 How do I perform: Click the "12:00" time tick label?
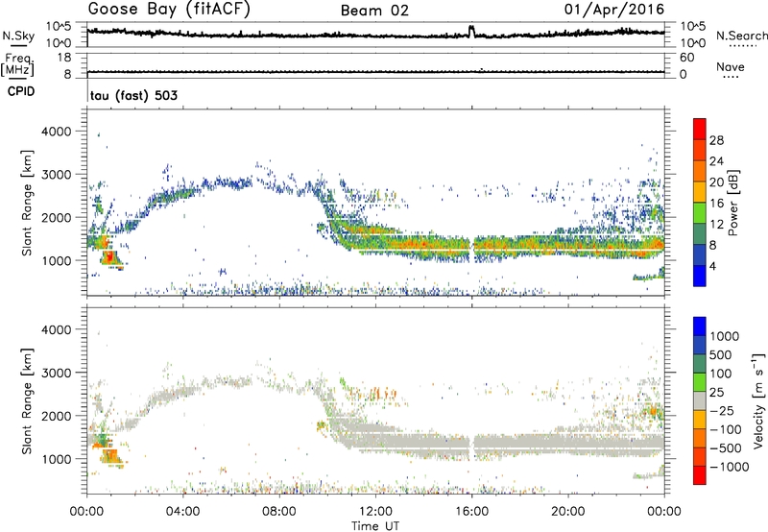[375, 512]
